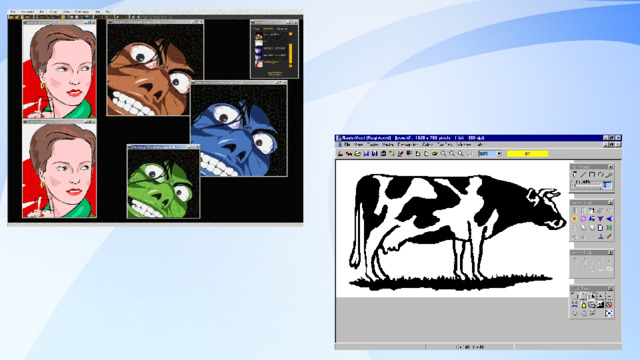Collapse the top drawing tools palette
The height and width of the screenshot is (360, 640).
(611, 167)
